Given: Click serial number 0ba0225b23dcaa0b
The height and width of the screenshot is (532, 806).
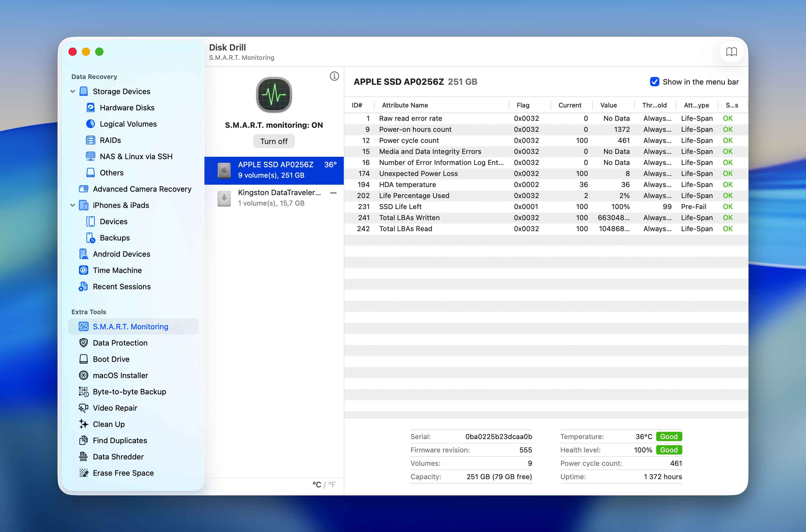Looking at the screenshot, I should (498, 437).
